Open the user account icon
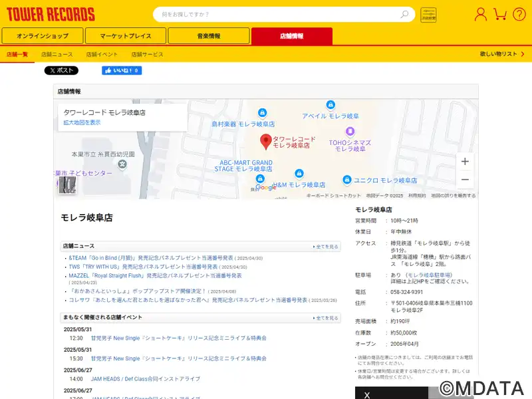The width and height of the screenshot is (532, 399). click(480, 14)
